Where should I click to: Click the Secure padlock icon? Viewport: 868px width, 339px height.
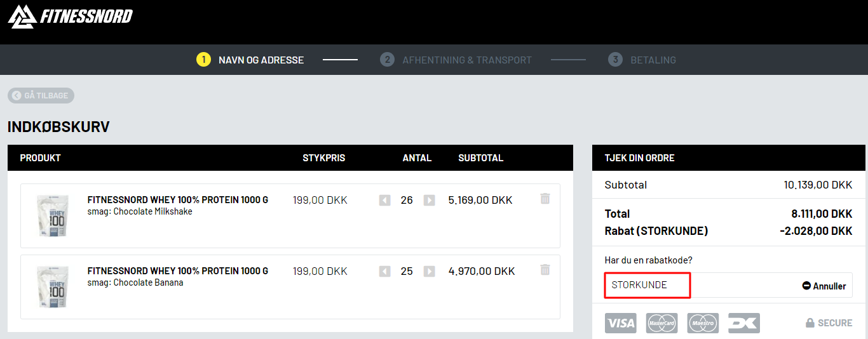click(810, 323)
